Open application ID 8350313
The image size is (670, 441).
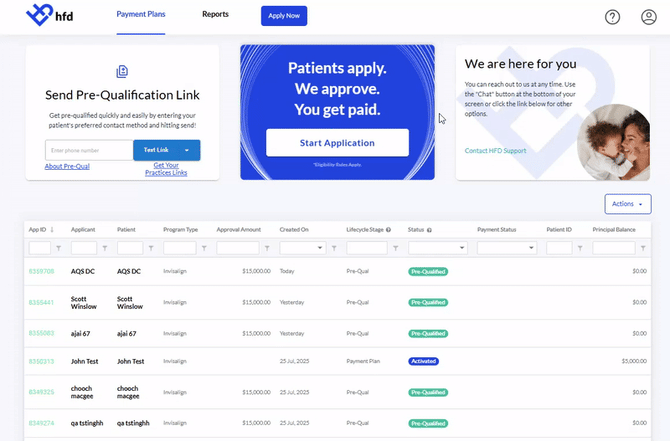41,362
